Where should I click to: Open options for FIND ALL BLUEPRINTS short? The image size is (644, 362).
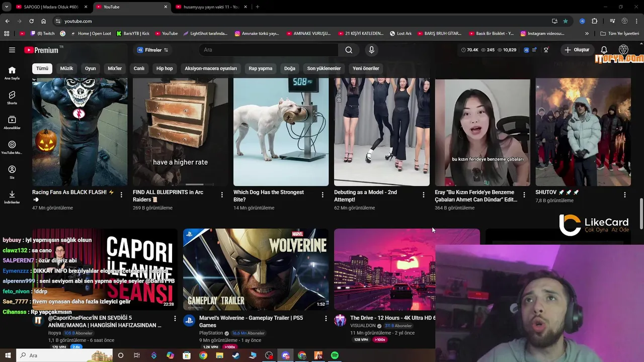[222, 195]
